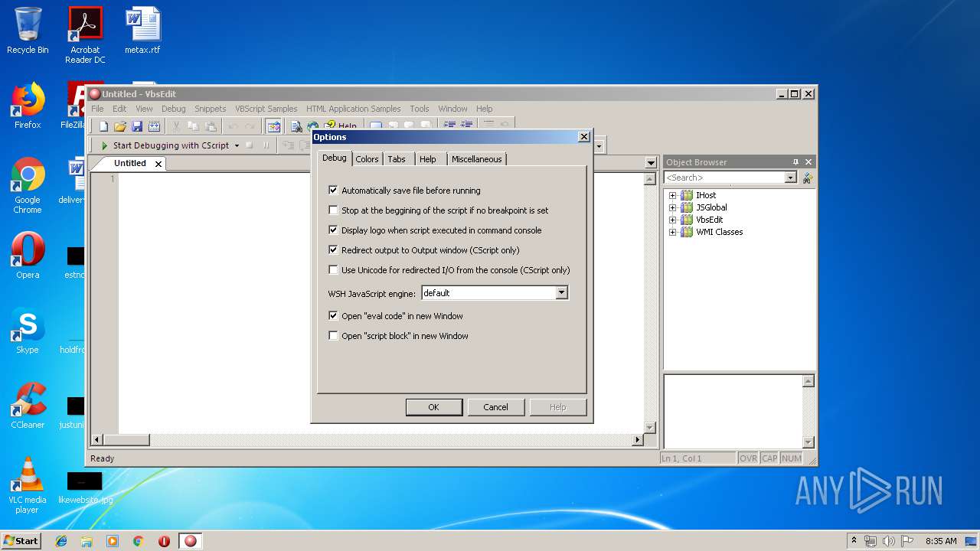Enable Open script block in new Window
The width and height of the screenshot is (980, 551).
click(x=333, y=336)
